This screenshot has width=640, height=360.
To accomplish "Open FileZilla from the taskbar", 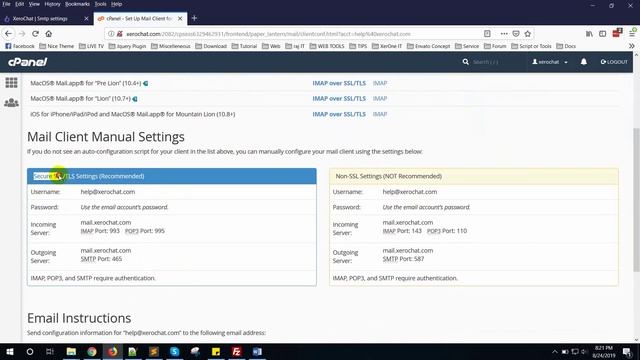I will 236,351.
